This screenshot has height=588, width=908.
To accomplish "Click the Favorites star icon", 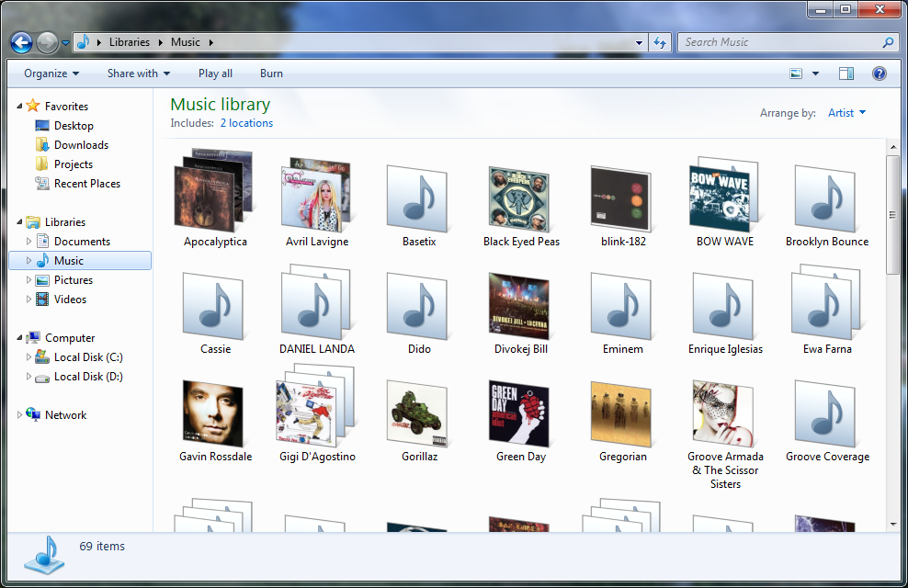I will coord(33,106).
